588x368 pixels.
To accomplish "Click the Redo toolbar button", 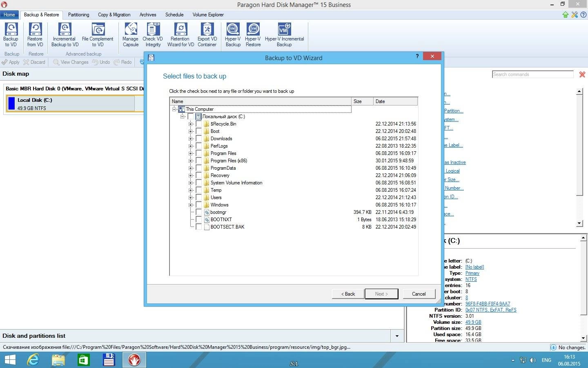I will [x=122, y=62].
